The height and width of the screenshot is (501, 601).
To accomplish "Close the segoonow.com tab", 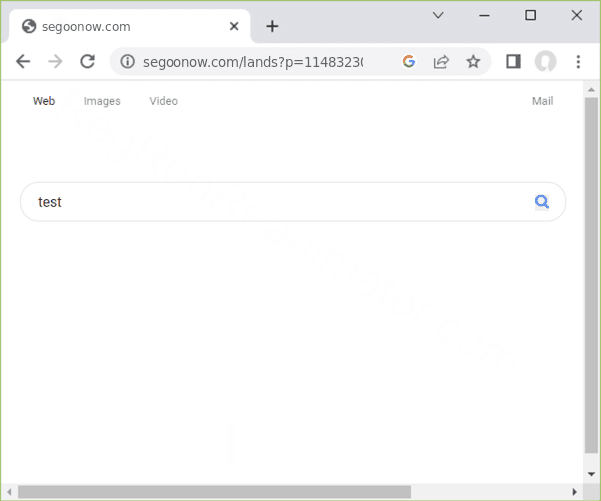I will (234, 26).
